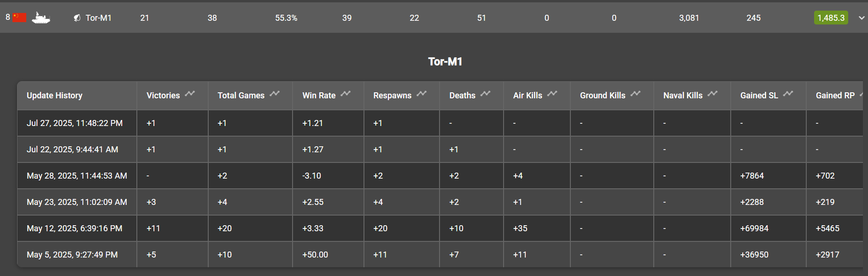This screenshot has width=868, height=276.
Task: Open the Deaths trend chart icon
Action: [x=485, y=94]
